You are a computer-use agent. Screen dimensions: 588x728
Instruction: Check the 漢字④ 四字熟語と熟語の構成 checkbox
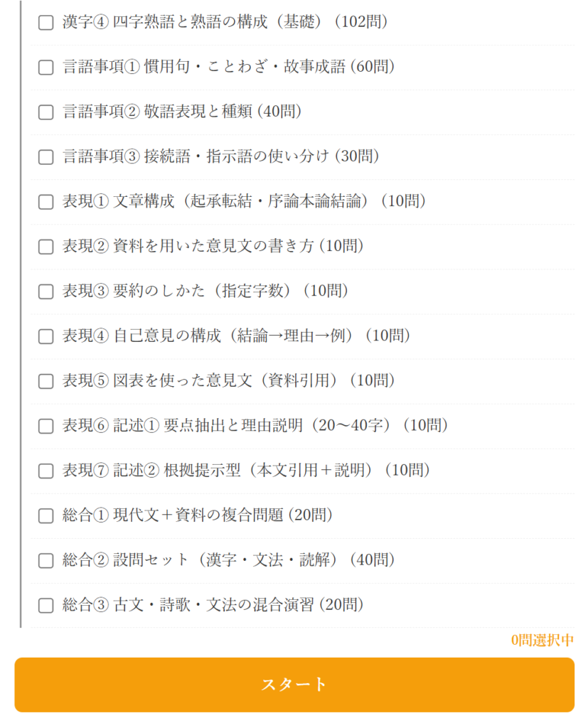point(46,23)
